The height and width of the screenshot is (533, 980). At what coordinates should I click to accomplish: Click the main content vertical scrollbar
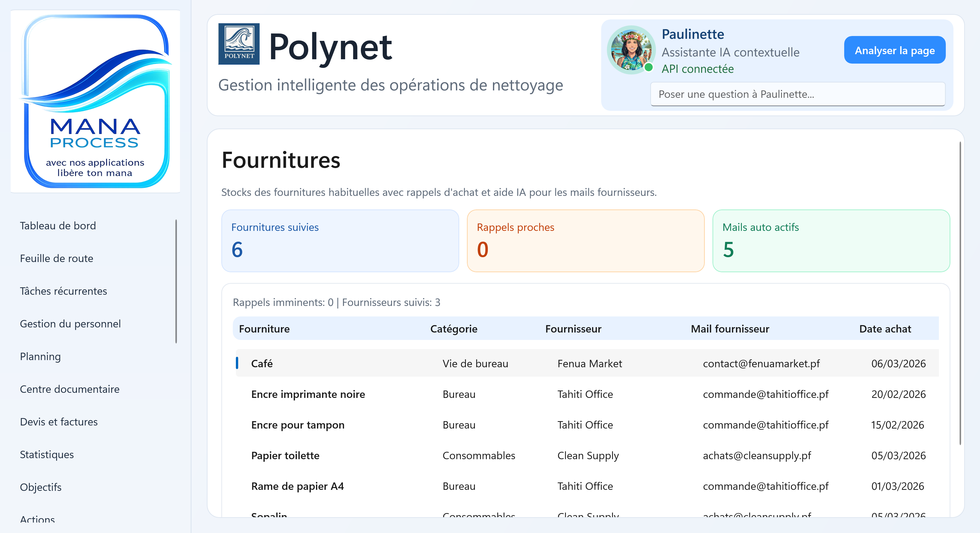(x=960, y=293)
